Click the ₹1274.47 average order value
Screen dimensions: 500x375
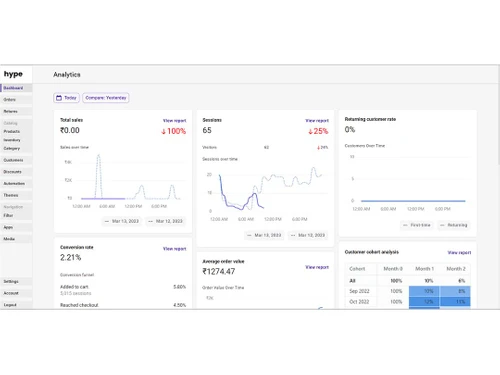(x=219, y=271)
